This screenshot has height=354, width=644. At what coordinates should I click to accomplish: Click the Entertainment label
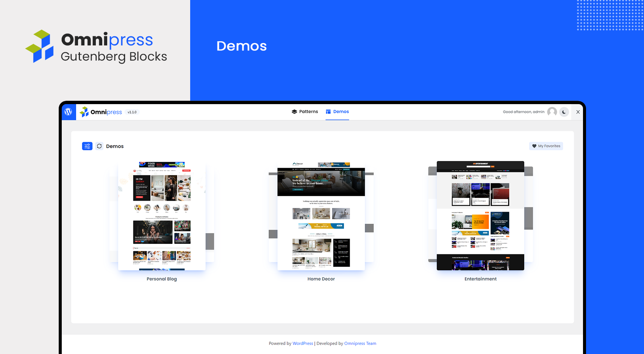(480, 279)
